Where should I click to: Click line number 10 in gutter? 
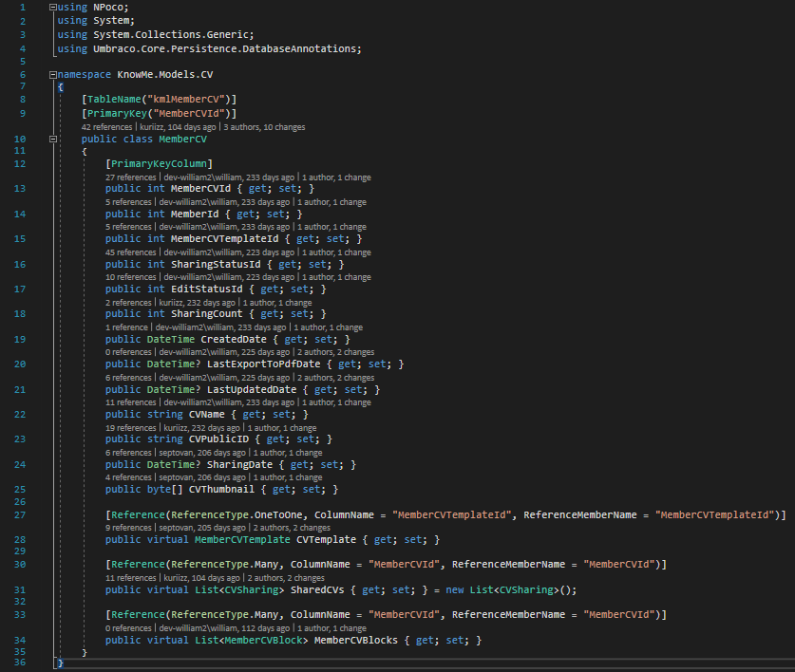tap(20, 139)
